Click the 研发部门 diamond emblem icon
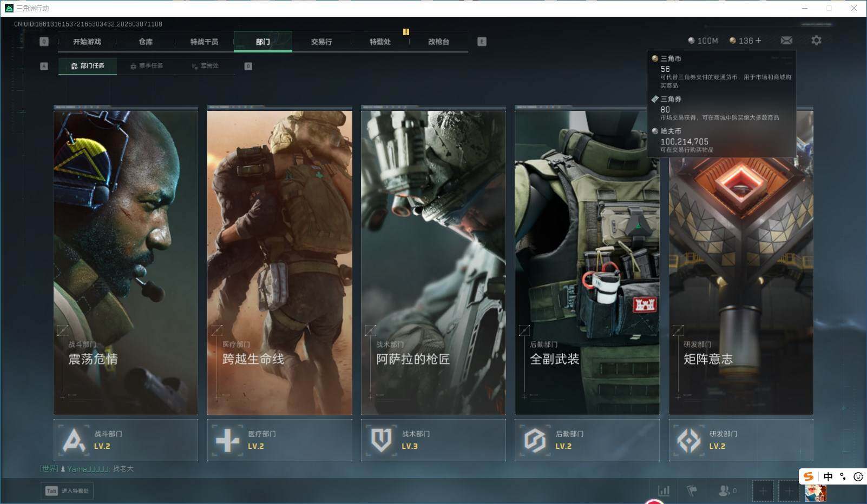867x504 pixels. tap(688, 440)
